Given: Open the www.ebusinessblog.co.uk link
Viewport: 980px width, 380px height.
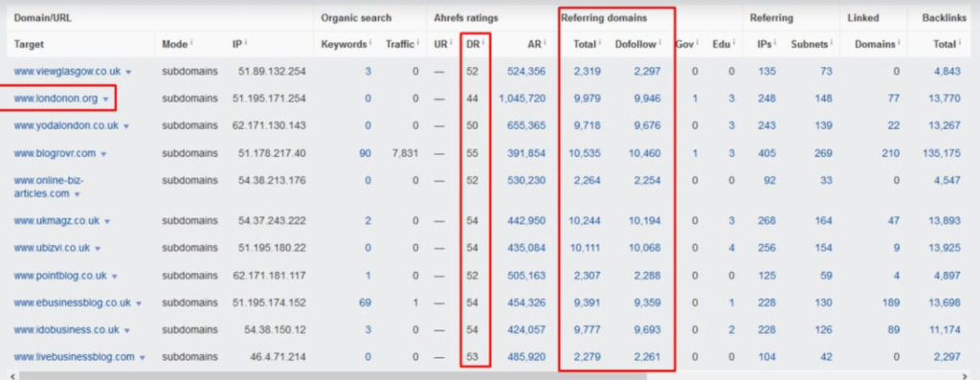Looking at the screenshot, I should pyautogui.click(x=72, y=302).
